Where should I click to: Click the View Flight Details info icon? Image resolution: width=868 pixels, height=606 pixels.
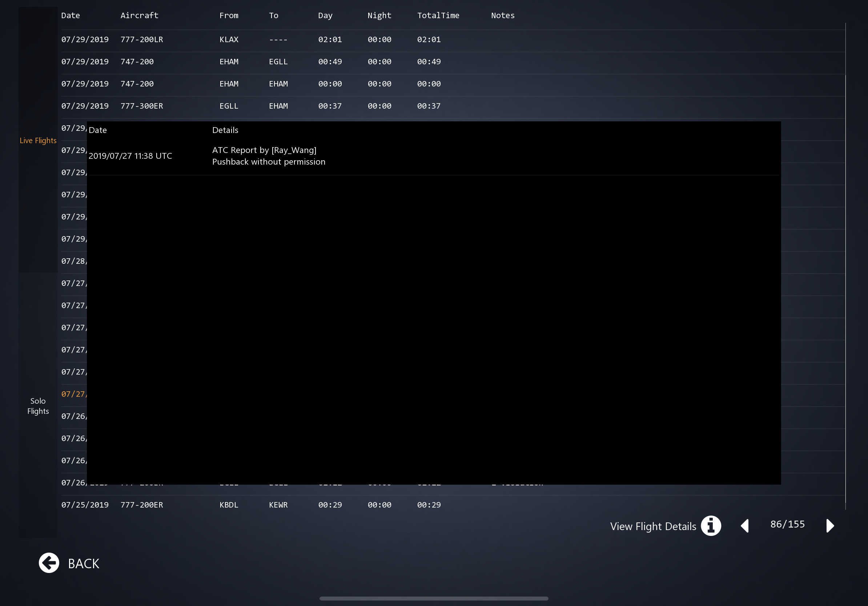[711, 526]
